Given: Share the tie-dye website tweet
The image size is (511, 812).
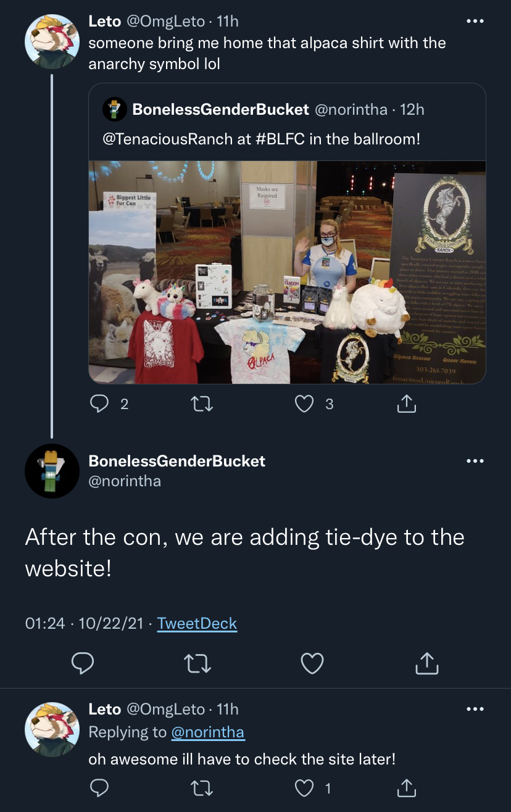Looking at the screenshot, I should 426,663.
